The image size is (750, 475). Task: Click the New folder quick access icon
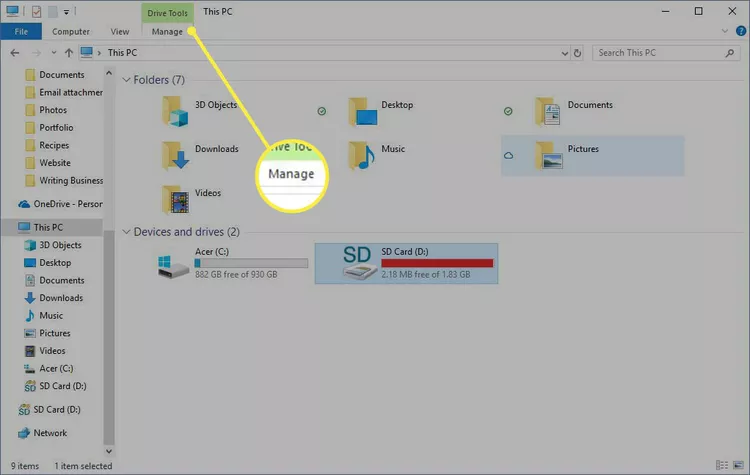[x=53, y=11]
